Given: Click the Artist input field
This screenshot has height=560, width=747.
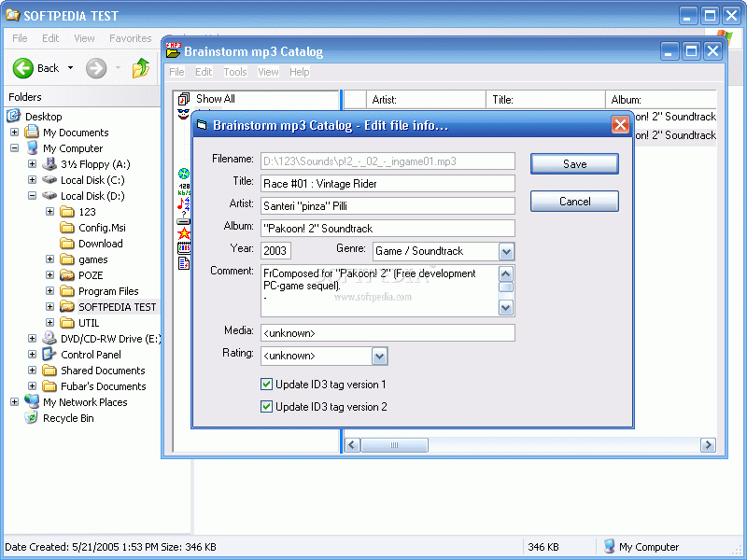Looking at the screenshot, I should [388, 206].
